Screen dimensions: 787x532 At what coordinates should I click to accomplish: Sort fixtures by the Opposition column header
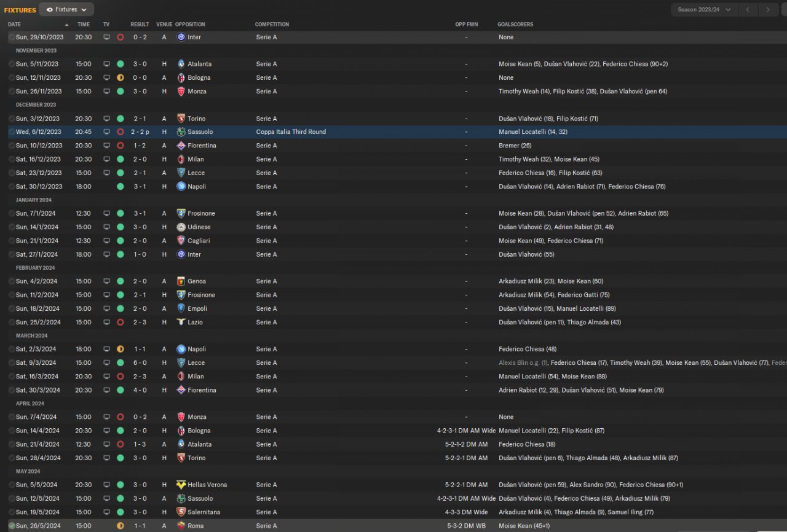pos(190,25)
